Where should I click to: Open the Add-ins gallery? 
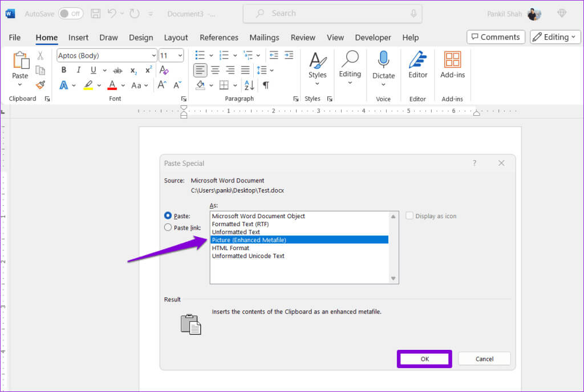coord(452,65)
